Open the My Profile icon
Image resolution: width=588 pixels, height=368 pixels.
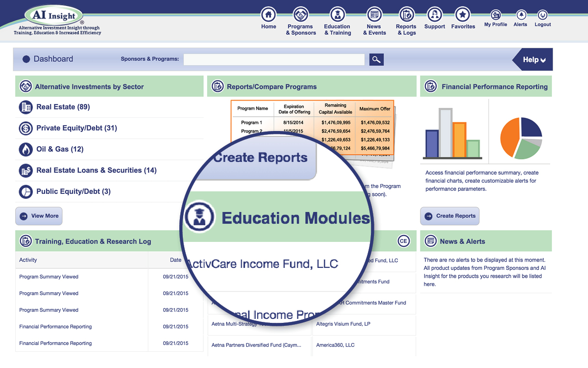click(496, 15)
